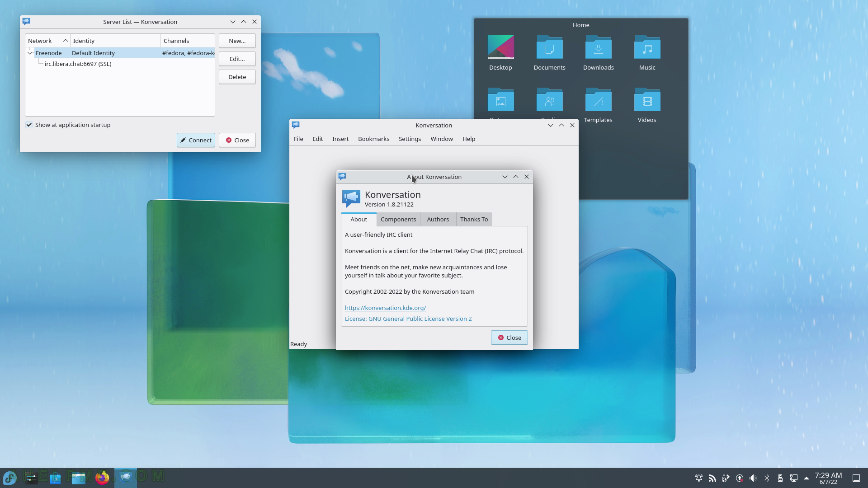Open the Help menu in Konversation
This screenshot has width=868, height=488.
click(469, 139)
